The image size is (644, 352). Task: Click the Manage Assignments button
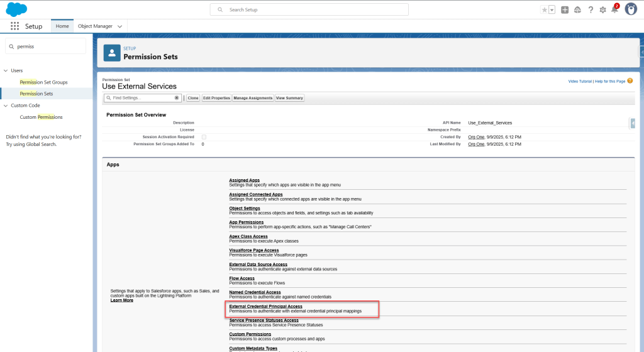tap(253, 98)
